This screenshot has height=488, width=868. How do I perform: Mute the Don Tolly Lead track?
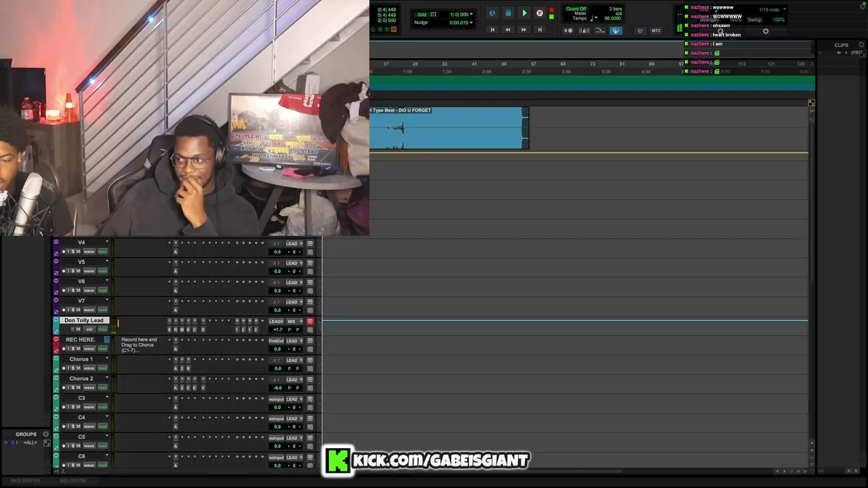pyautogui.click(x=78, y=329)
